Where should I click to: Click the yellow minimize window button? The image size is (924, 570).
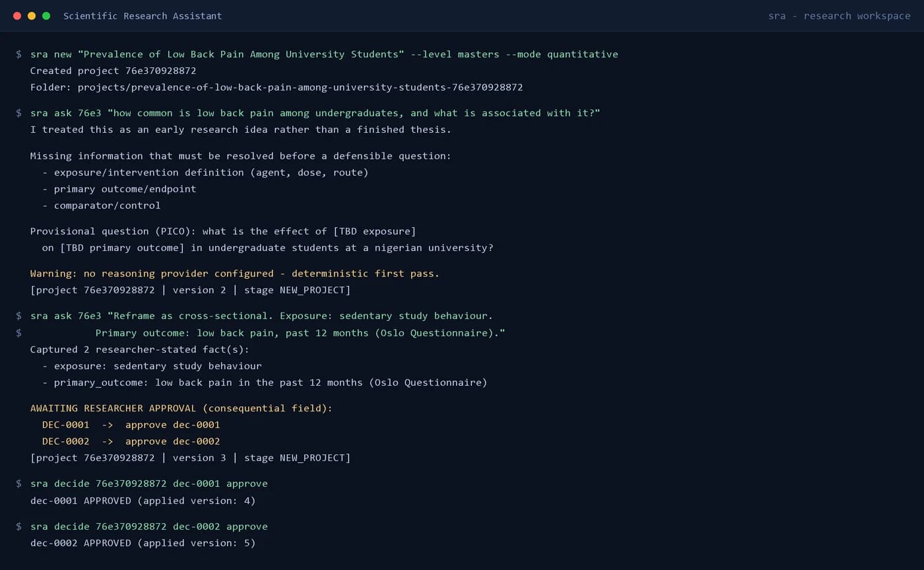[32, 16]
